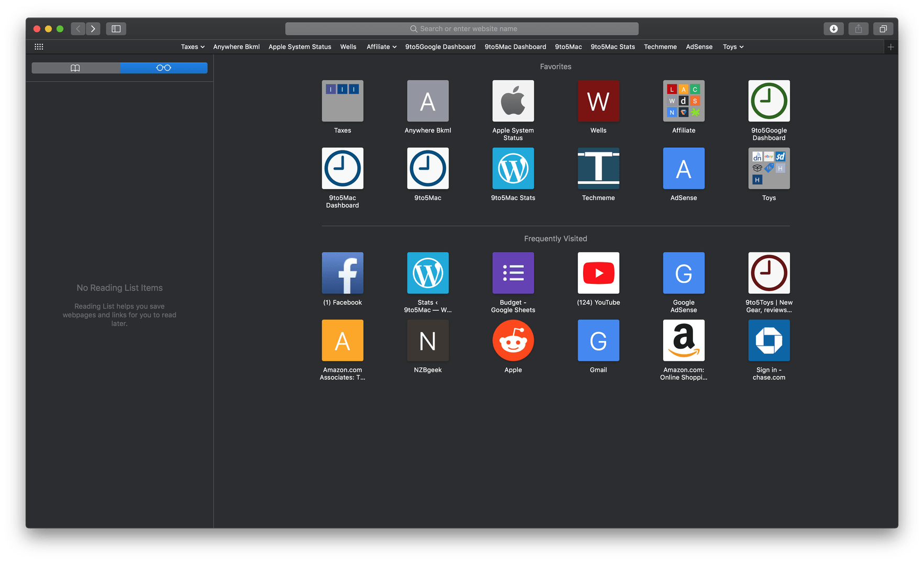The image size is (924, 562).
Task: Toggle the sidebar visibility
Action: pyautogui.click(x=116, y=29)
